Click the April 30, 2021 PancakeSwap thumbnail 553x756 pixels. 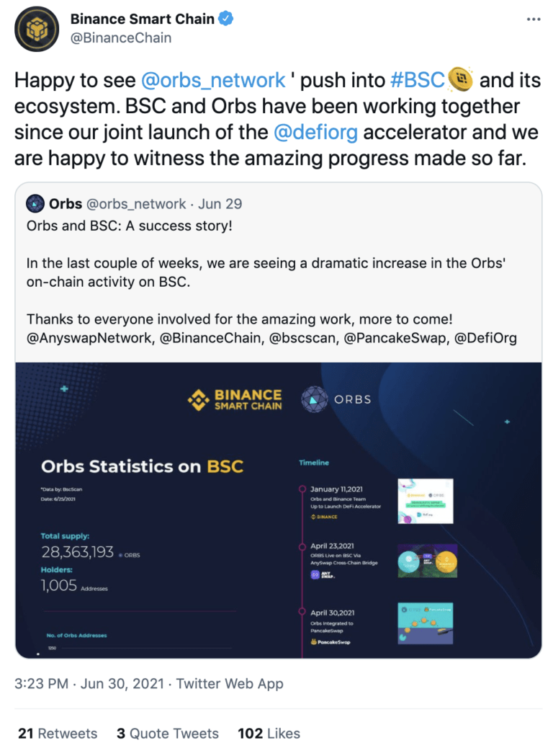pos(426,623)
